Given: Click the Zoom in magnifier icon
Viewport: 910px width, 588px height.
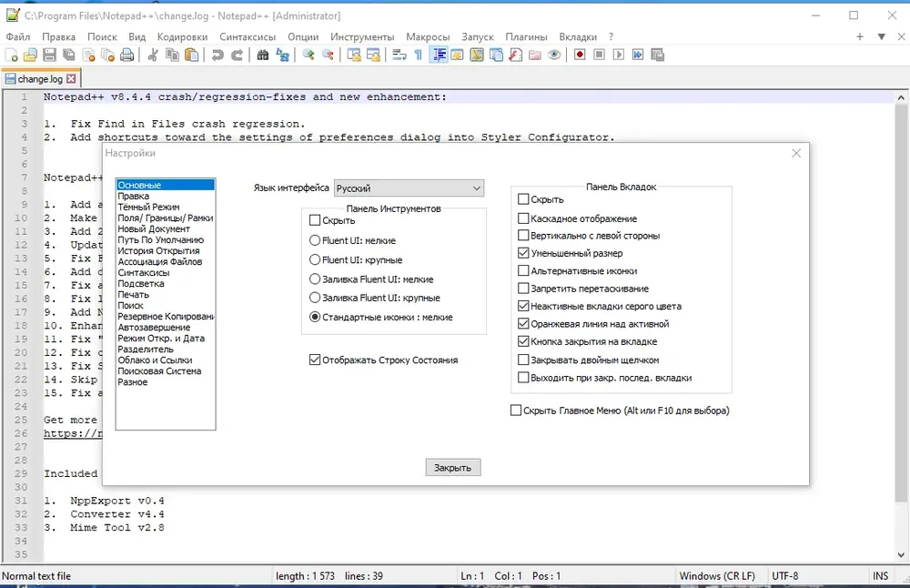Looking at the screenshot, I should 308,56.
